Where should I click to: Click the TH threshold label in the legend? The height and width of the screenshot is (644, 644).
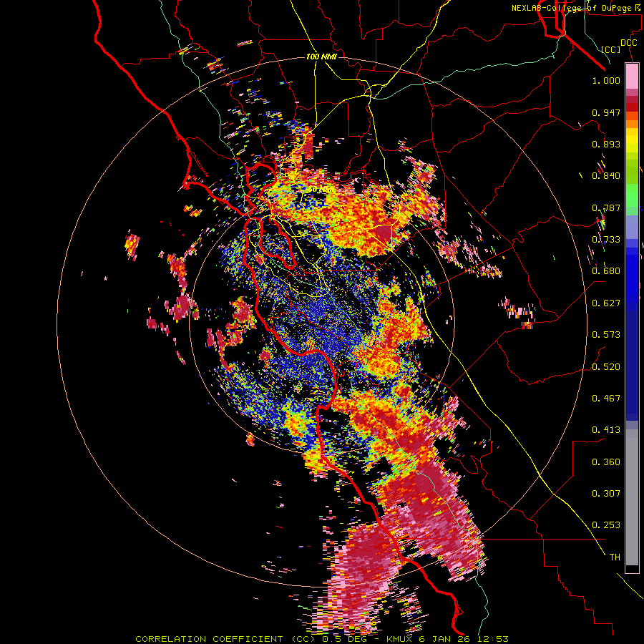[x=615, y=557]
